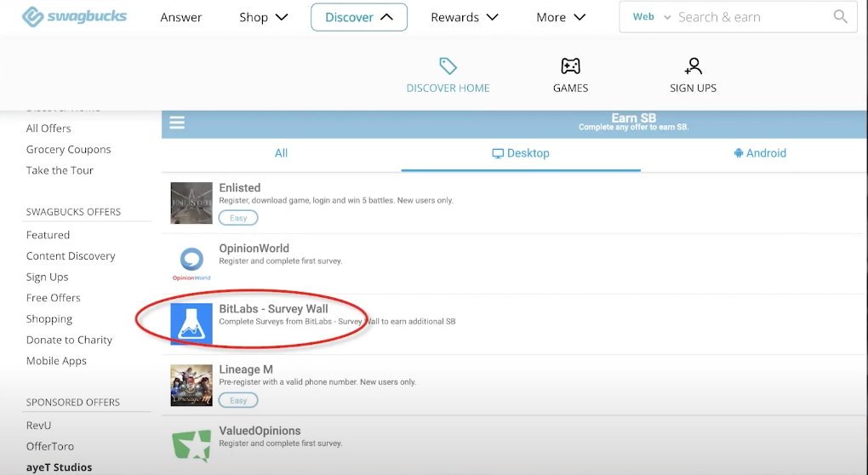Collapse the Discover dropdown menu
The height and width of the screenshot is (475, 868).
359,17
